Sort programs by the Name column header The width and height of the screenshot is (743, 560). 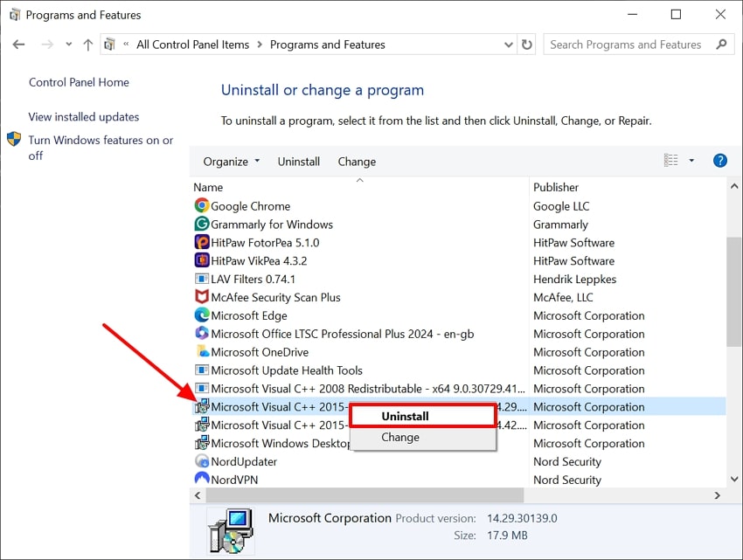(x=208, y=187)
